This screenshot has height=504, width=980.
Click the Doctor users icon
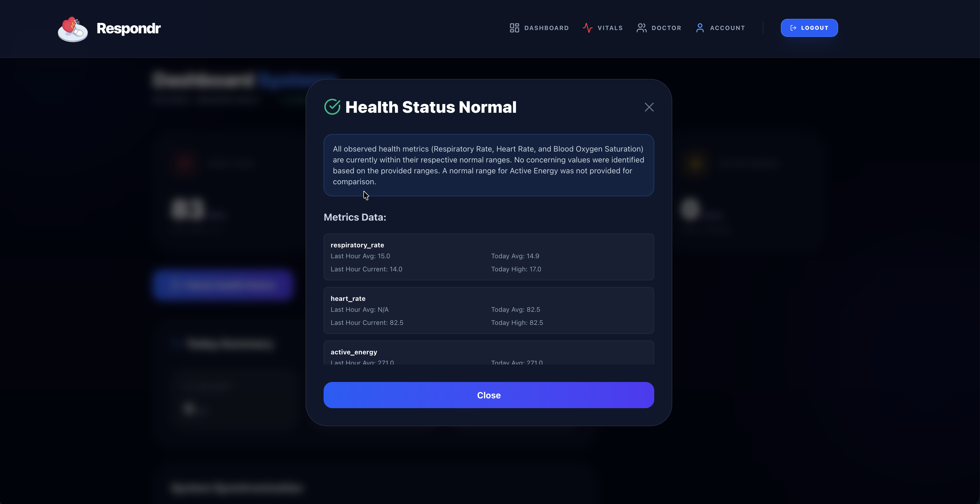coord(641,28)
